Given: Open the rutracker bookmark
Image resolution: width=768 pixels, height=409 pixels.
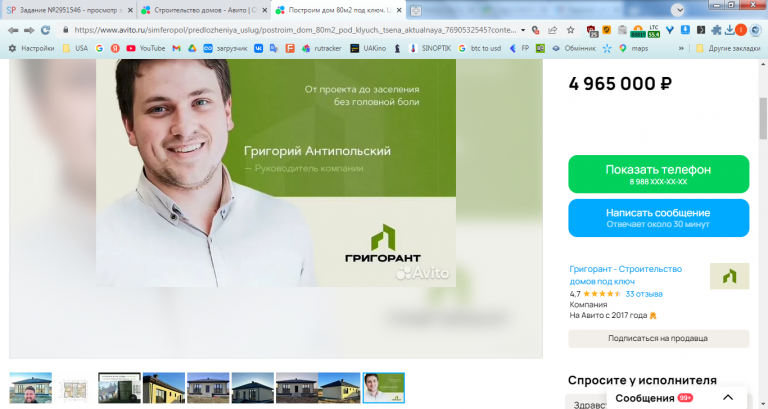Looking at the screenshot, I should (321, 48).
